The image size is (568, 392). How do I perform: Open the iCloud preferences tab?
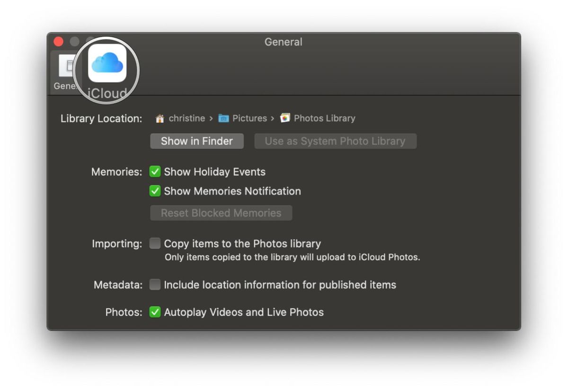point(107,70)
